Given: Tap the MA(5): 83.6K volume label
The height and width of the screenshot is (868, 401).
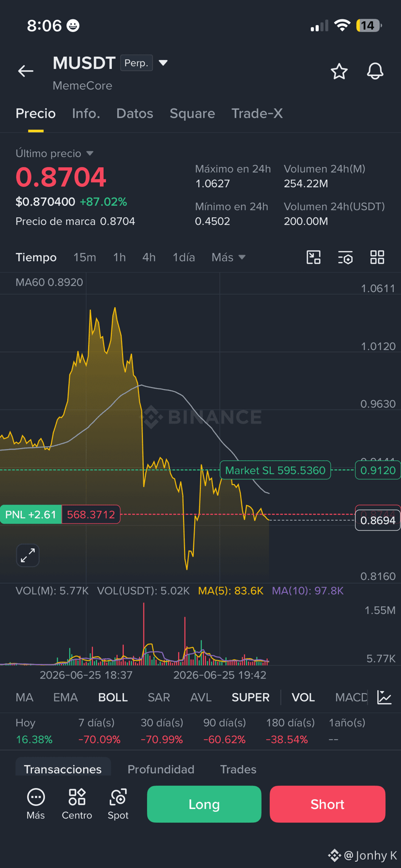Looking at the screenshot, I should (x=231, y=590).
